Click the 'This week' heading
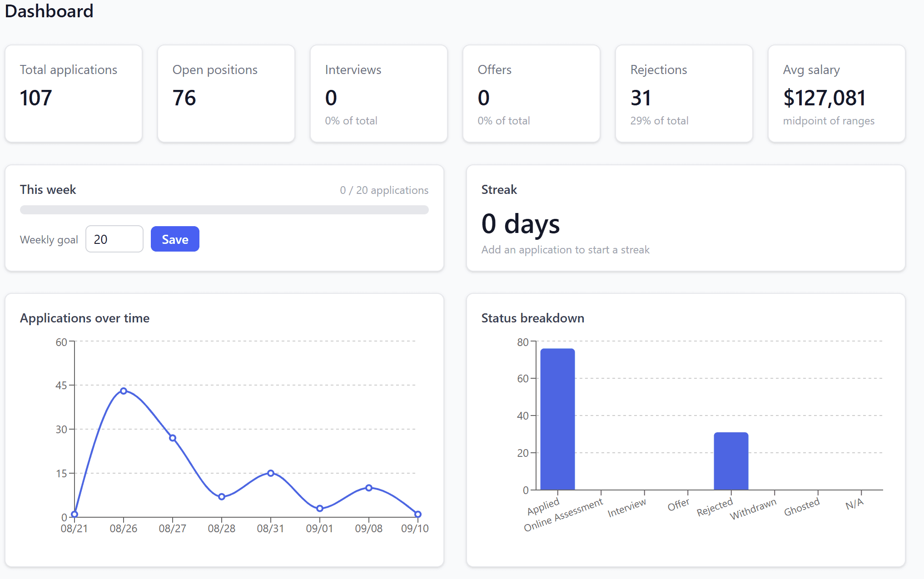Screen dimensions: 924x579 tap(48, 189)
